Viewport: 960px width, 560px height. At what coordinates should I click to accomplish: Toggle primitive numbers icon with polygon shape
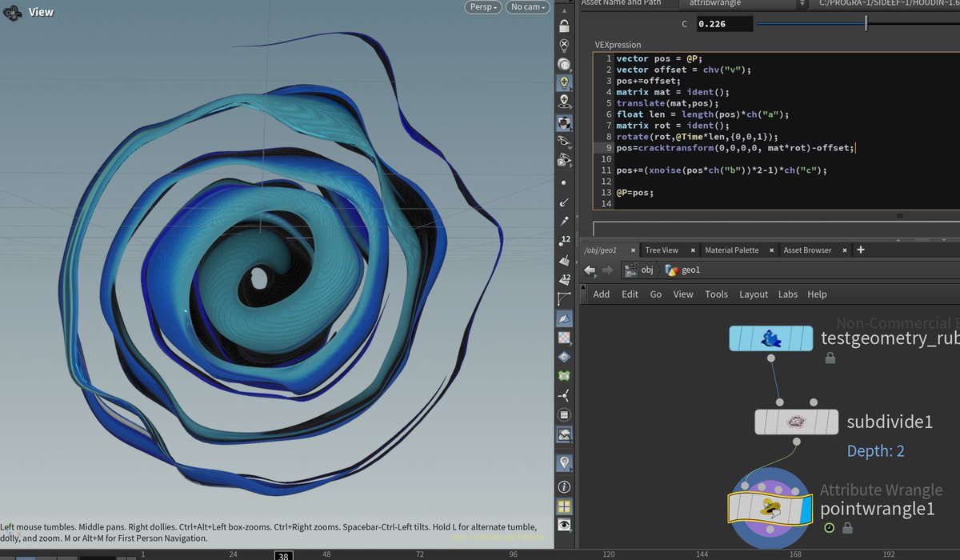pyautogui.click(x=565, y=278)
